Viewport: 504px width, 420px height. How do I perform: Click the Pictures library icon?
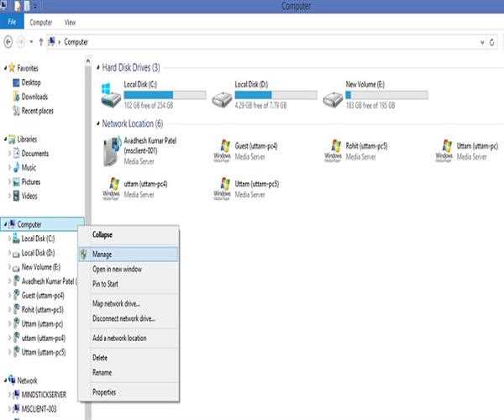[x=16, y=182]
